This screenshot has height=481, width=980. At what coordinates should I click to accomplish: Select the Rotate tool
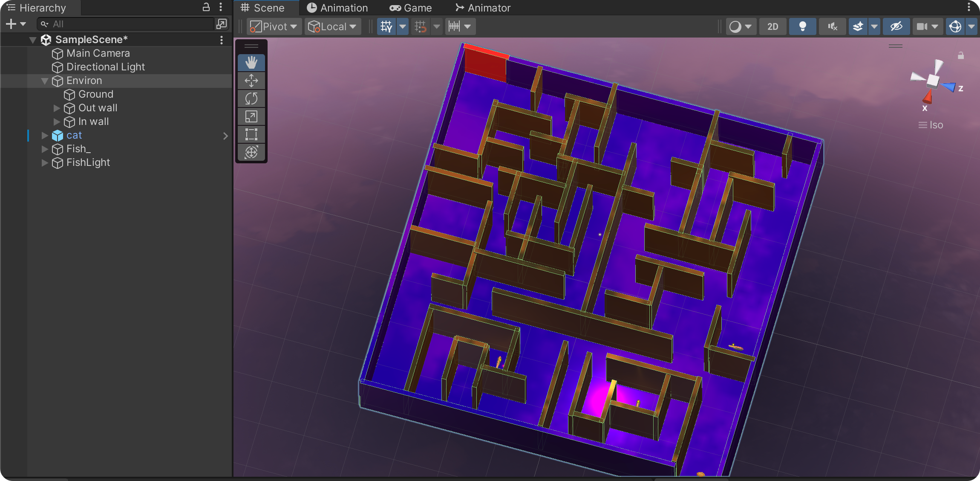coord(251,99)
